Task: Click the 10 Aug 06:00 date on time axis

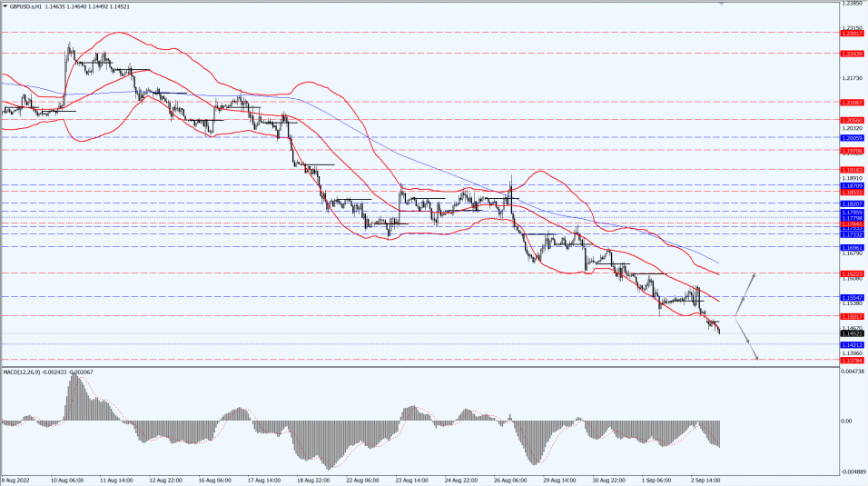Action: pyautogui.click(x=68, y=479)
